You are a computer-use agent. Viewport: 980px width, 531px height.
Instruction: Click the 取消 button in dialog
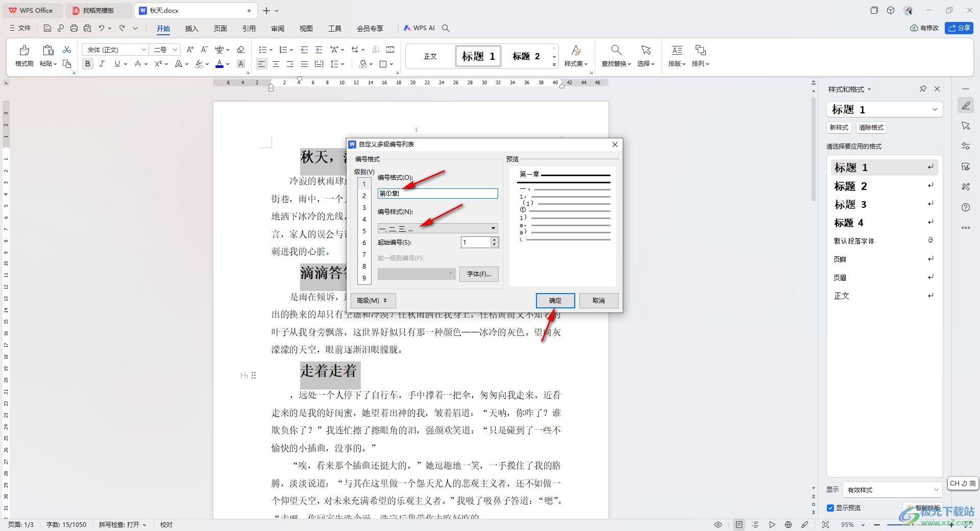pyautogui.click(x=599, y=301)
